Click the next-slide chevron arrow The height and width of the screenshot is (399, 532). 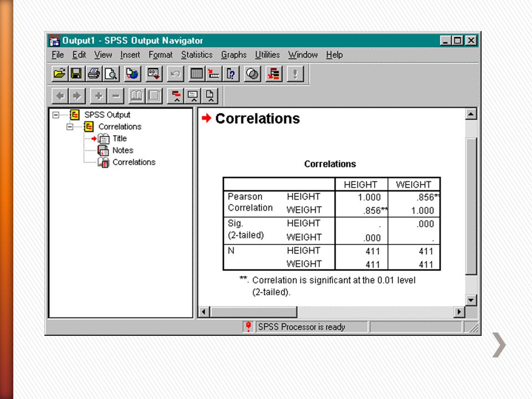(x=499, y=345)
